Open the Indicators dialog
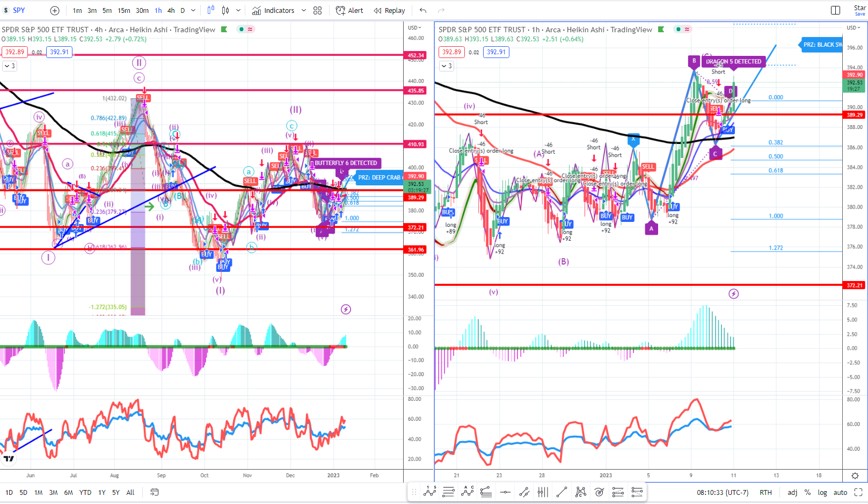 273,10
